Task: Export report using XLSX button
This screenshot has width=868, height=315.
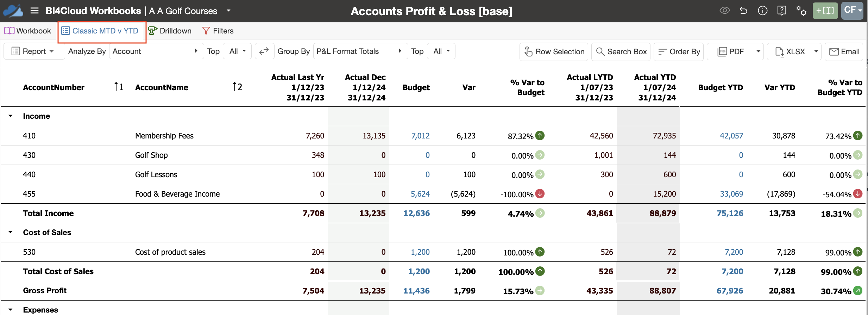Action: click(790, 52)
